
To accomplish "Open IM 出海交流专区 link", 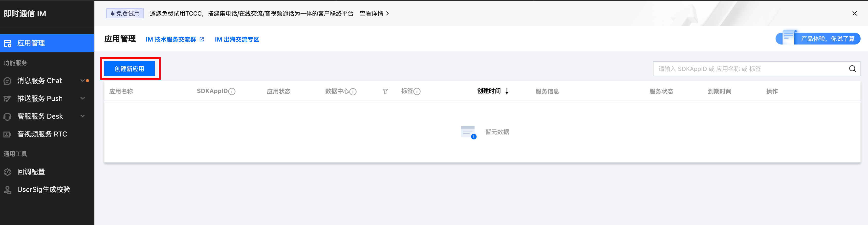I will click(x=237, y=40).
